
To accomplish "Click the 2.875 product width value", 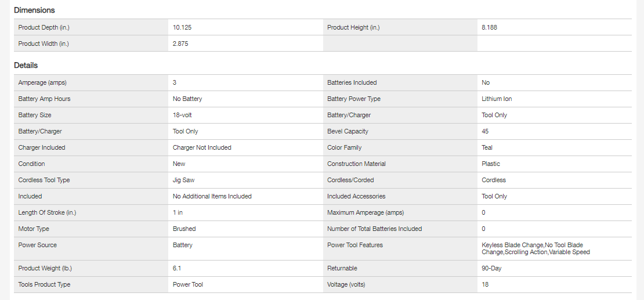I will pyautogui.click(x=180, y=44).
